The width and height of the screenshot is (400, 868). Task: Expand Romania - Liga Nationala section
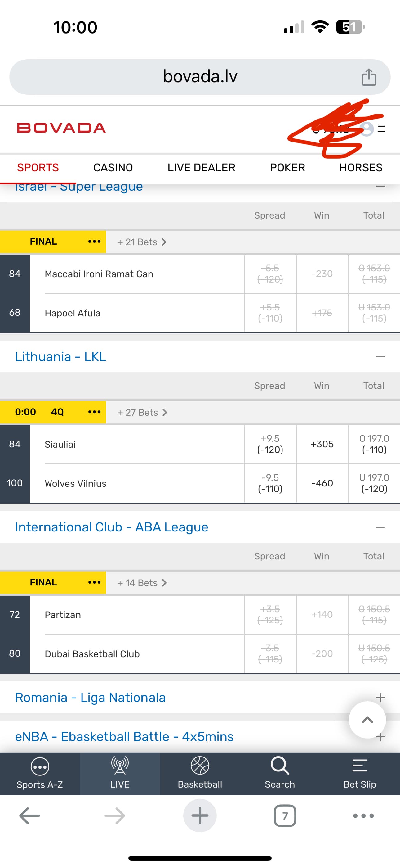coord(380,698)
